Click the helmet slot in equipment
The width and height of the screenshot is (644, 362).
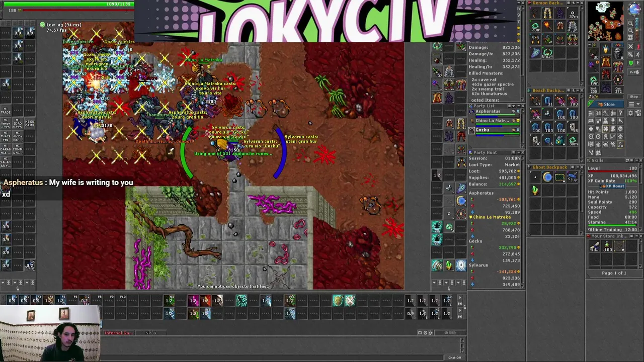[605, 50]
